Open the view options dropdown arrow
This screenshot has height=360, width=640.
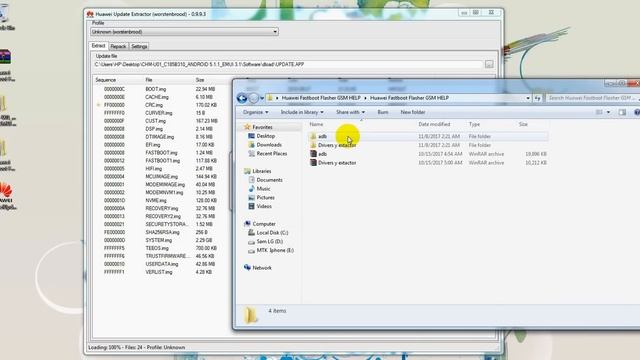click(608, 112)
